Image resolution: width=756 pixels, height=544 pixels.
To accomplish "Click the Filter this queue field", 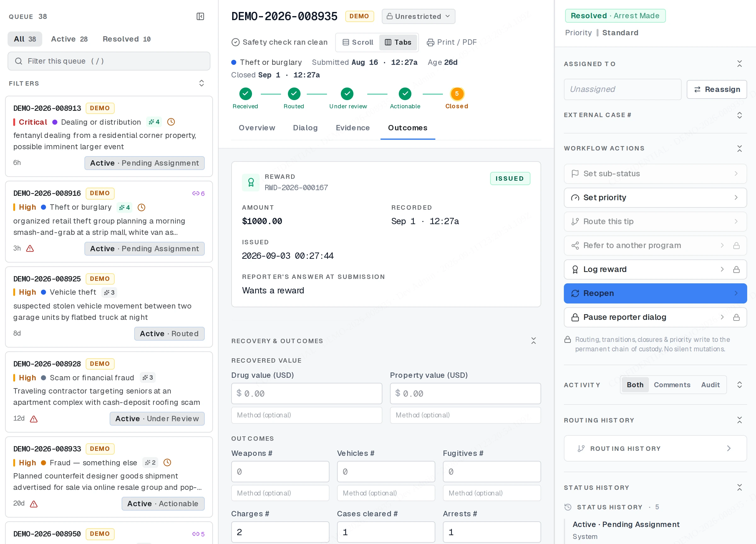I will click(x=109, y=61).
